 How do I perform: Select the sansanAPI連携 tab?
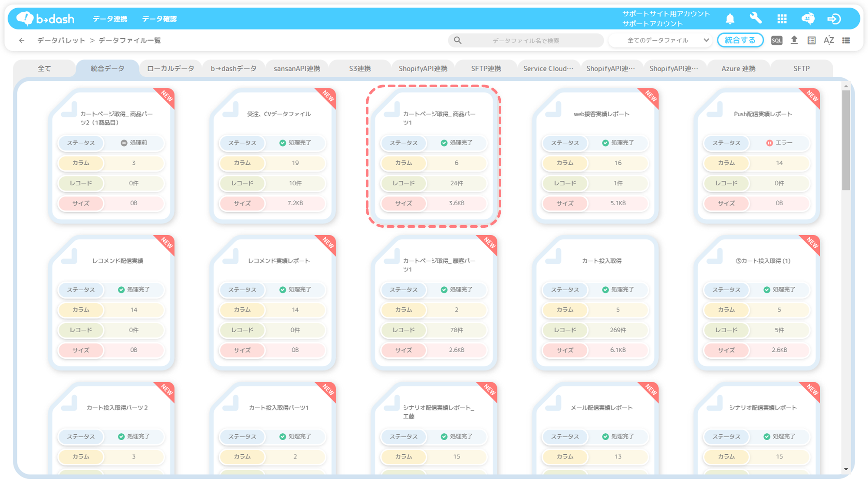click(x=297, y=69)
